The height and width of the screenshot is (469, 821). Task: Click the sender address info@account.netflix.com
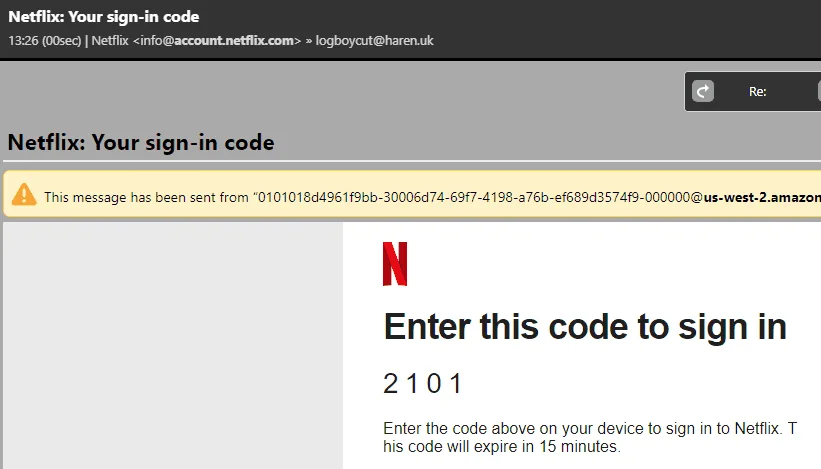coord(218,40)
